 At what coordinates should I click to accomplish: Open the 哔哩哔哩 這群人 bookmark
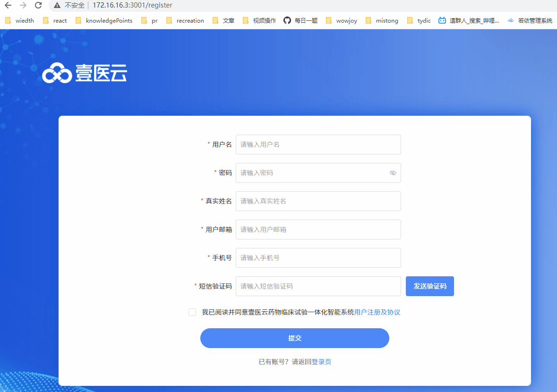[468, 20]
